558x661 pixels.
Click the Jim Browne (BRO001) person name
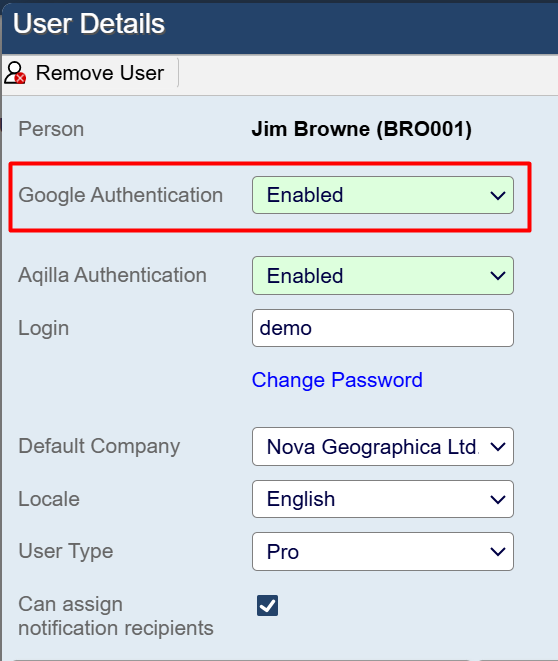(362, 129)
